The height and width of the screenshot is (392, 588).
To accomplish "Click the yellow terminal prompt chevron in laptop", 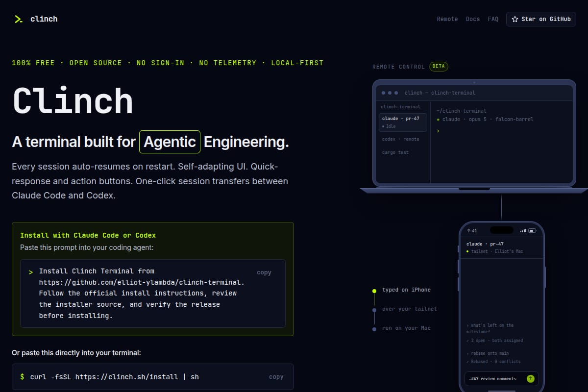I will (438, 131).
